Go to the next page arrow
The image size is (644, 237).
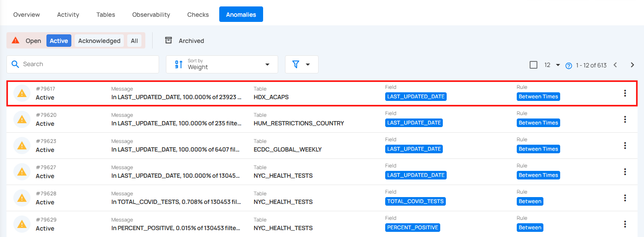(x=632, y=65)
